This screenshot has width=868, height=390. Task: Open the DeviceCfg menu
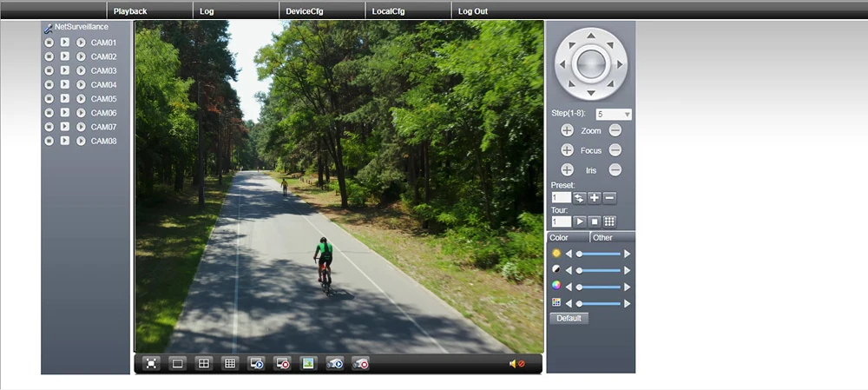click(x=305, y=11)
